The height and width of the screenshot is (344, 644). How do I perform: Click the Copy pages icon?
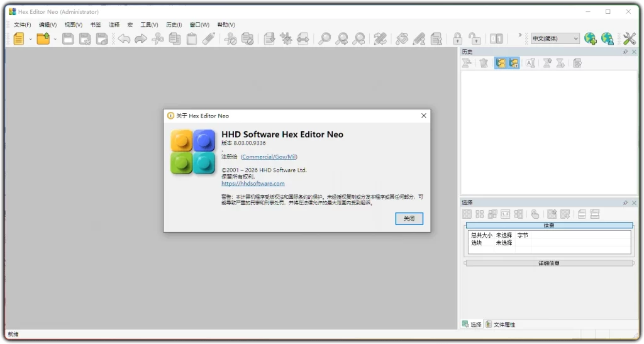coord(175,38)
